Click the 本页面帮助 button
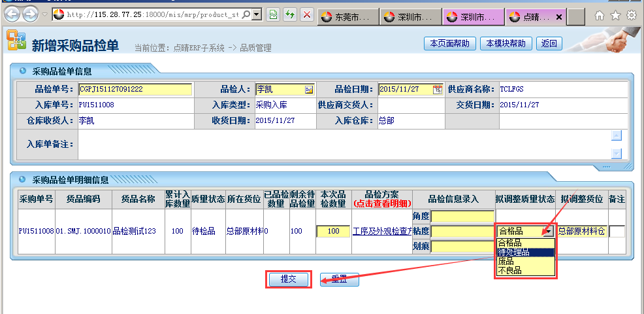Image resolution: width=644 pixels, height=314 pixels. point(449,44)
